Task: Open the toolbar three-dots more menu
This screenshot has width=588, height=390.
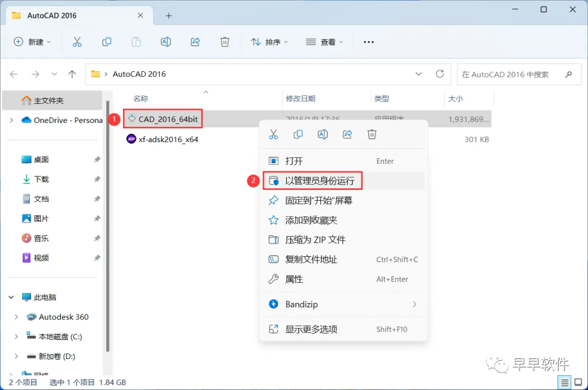Action: tap(369, 42)
